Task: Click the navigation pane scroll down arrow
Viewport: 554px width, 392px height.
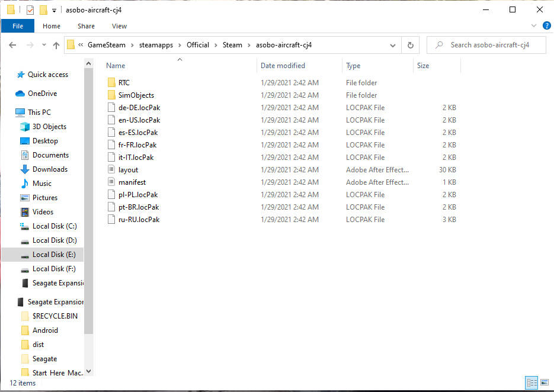Action: [x=89, y=371]
